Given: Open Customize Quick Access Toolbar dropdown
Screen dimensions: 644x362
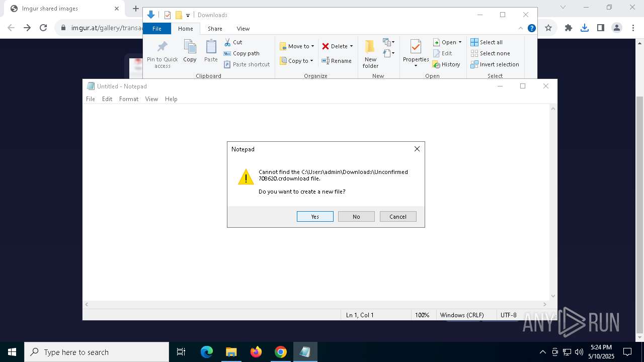Looking at the screenshot, I should (x=188, y=15).
